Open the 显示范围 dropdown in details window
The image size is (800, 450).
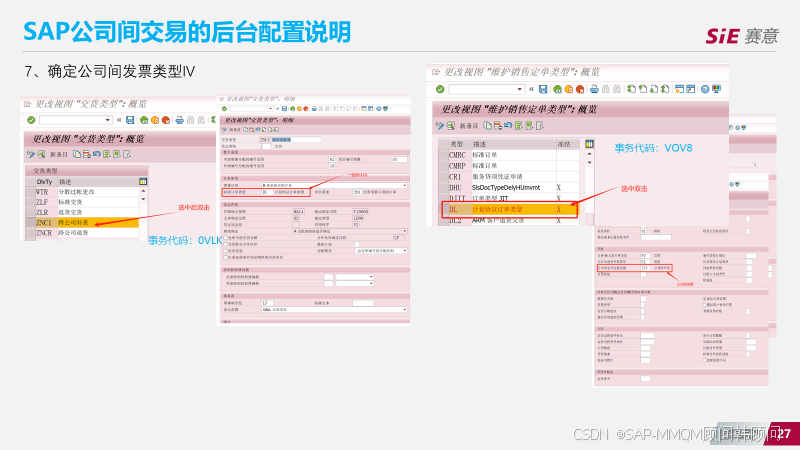pos(405,309)
